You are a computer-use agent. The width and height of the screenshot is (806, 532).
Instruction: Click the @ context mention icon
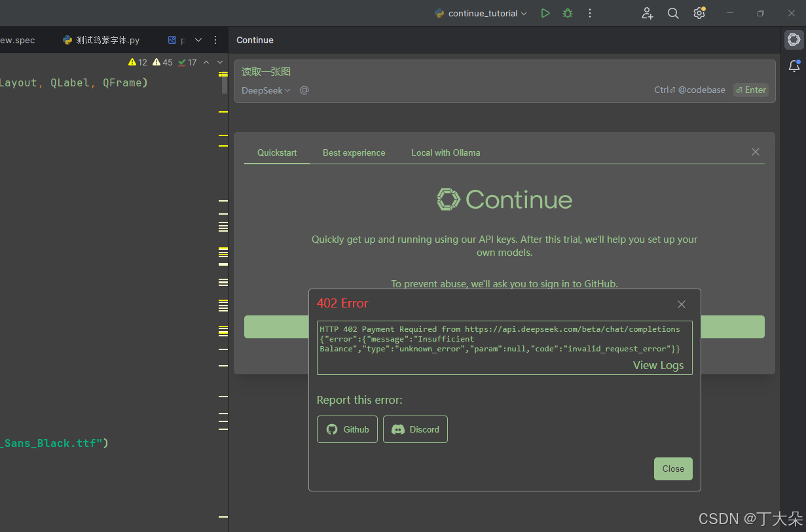click(304, 90)
